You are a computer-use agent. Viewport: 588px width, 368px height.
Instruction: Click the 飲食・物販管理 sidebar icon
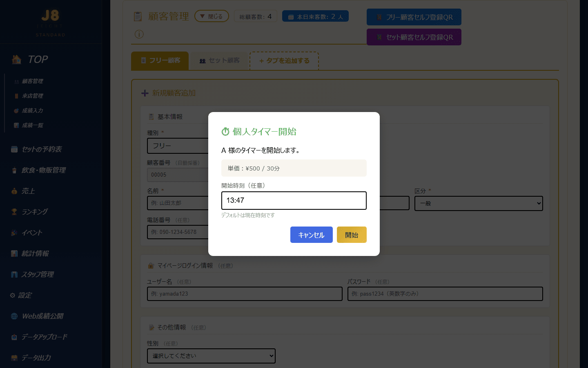point(14,170)
